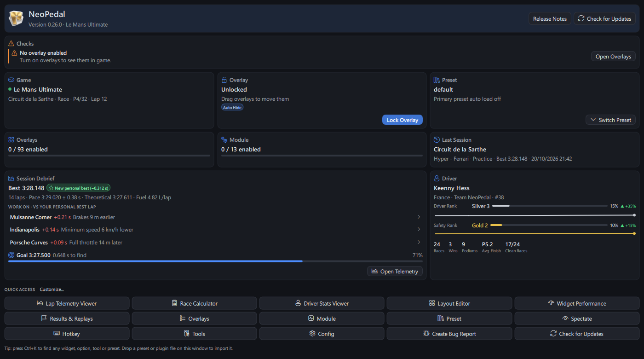Open the Spectate quick access button
644x359 pixels.
tap(577, 318)
